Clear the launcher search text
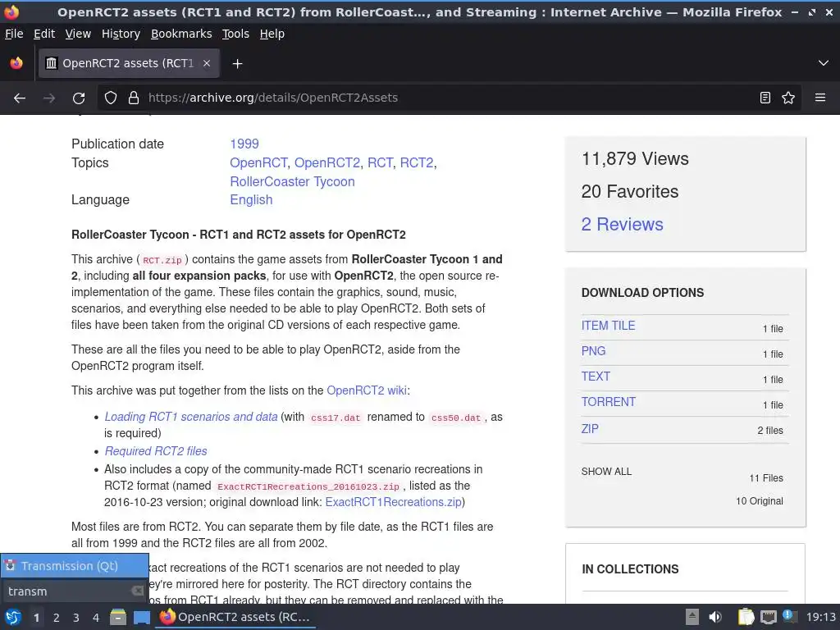Viewport: 840px width, 630px height. pos(138,591)
